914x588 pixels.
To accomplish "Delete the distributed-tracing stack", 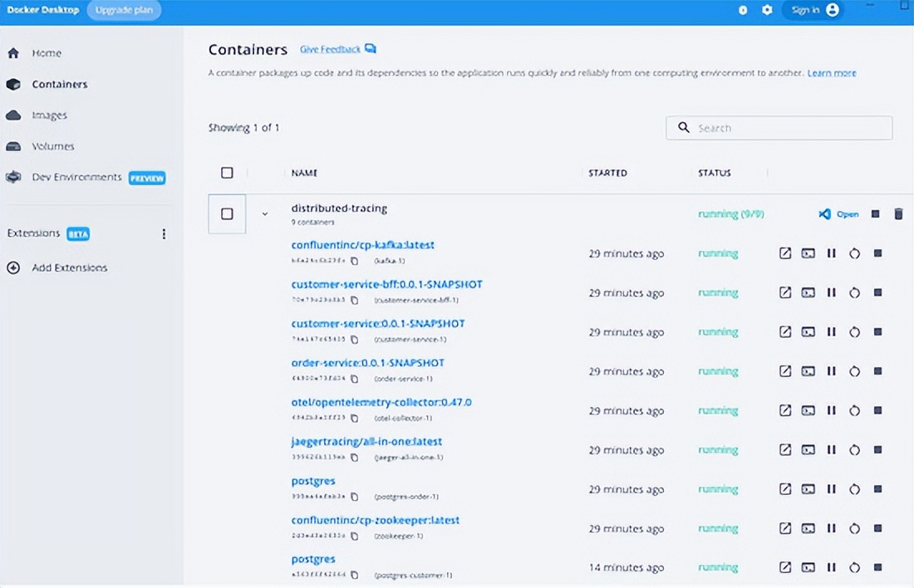I will (898, 214).
